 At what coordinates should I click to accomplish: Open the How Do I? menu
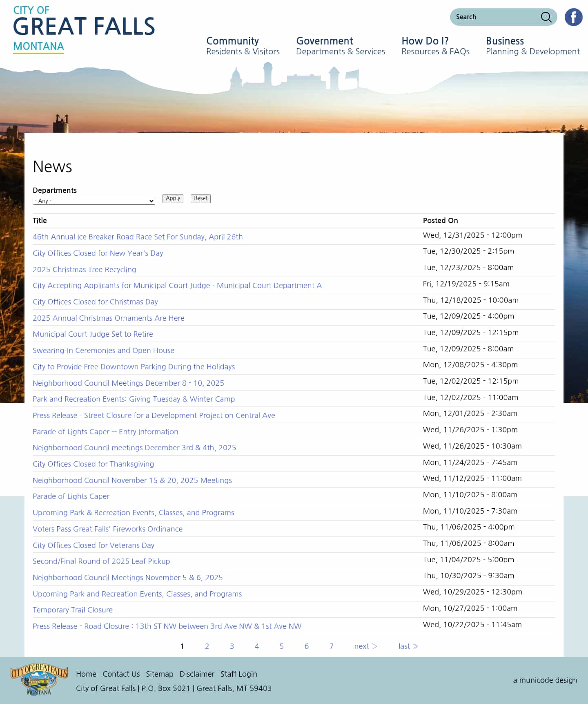point(435,46)
